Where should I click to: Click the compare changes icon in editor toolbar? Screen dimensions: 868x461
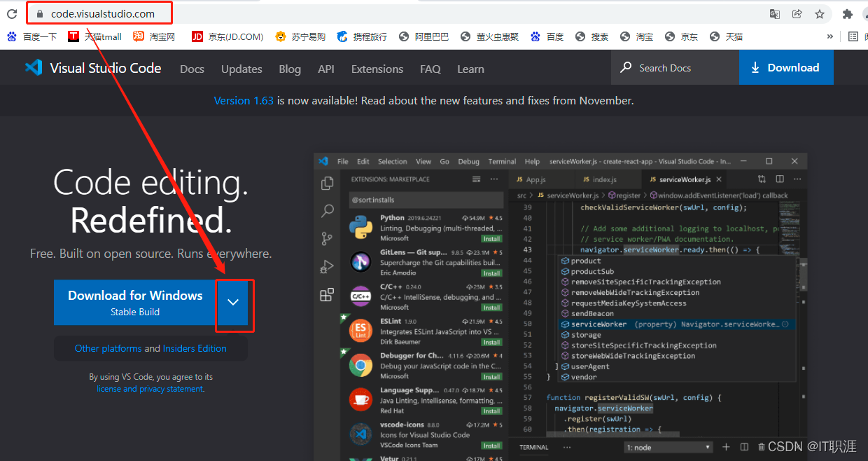[x=762, y=179]
